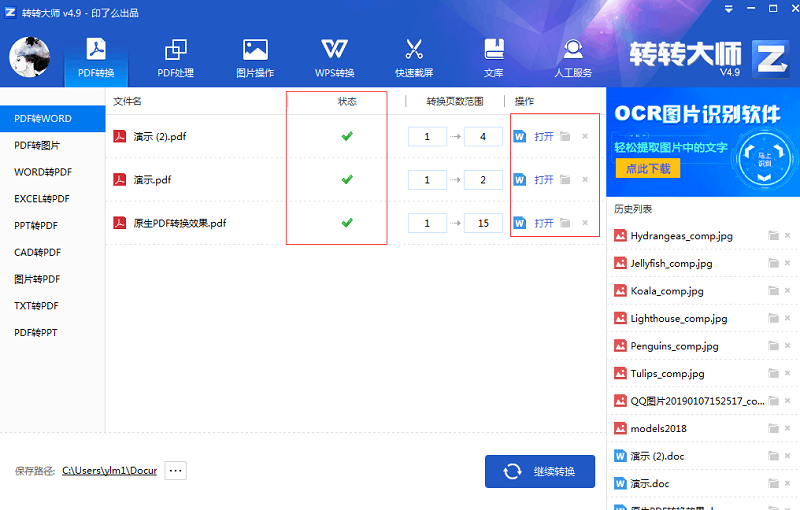Remove 原生PDF转换效果.pdf from the list
800x510 pixels.
pos(585,223)
